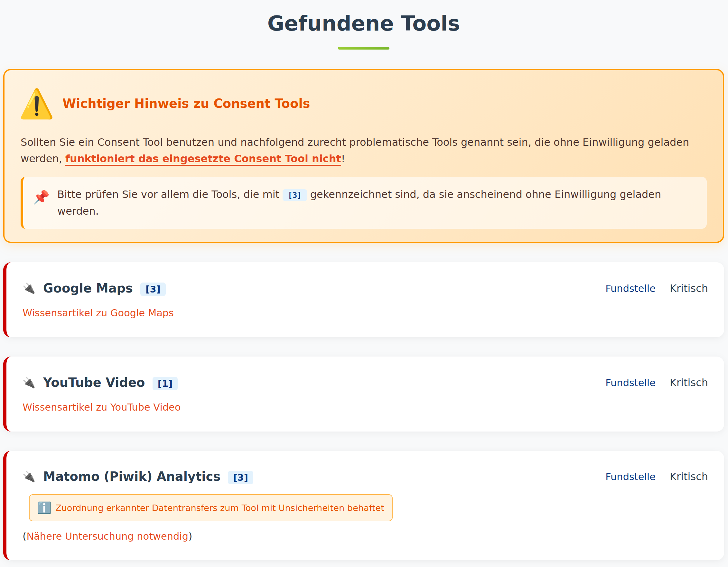Open Wissensartikel zu YouTube Video

(x=101, y=407)
